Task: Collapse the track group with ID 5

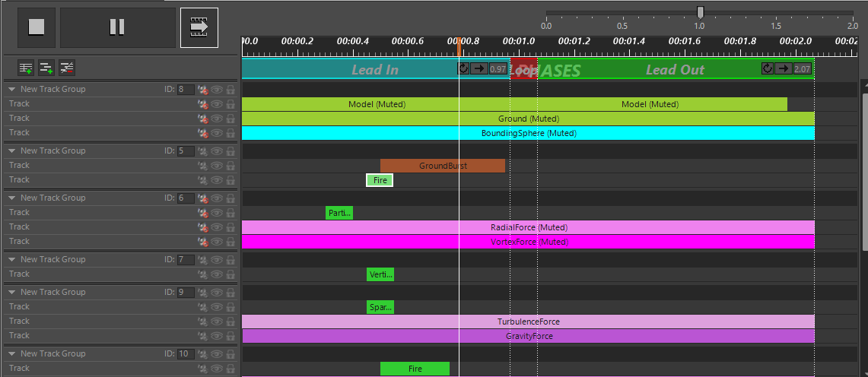Action: coord(12,150)
